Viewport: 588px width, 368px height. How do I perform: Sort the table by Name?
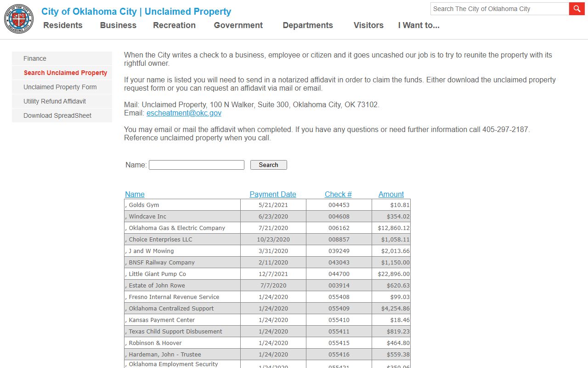pos(135,194)
